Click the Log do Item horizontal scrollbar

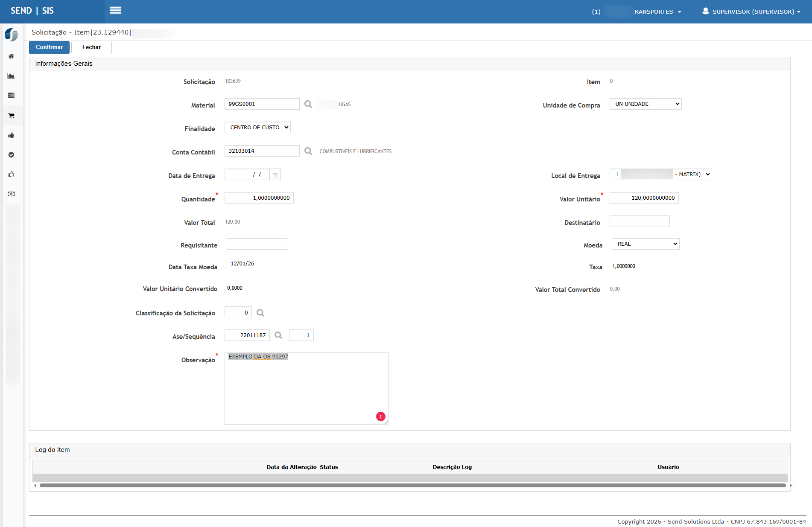(412, 485)
